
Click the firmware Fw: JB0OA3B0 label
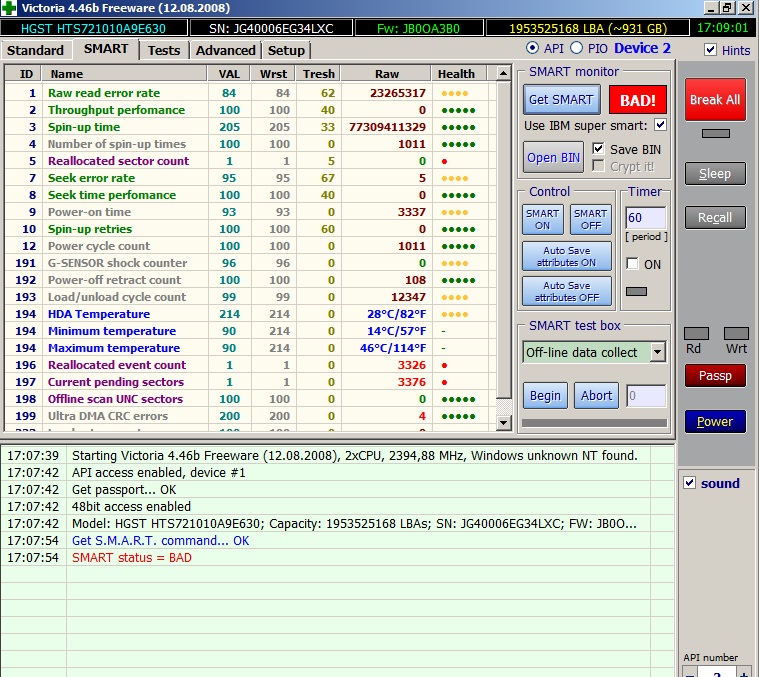point(418,29)
